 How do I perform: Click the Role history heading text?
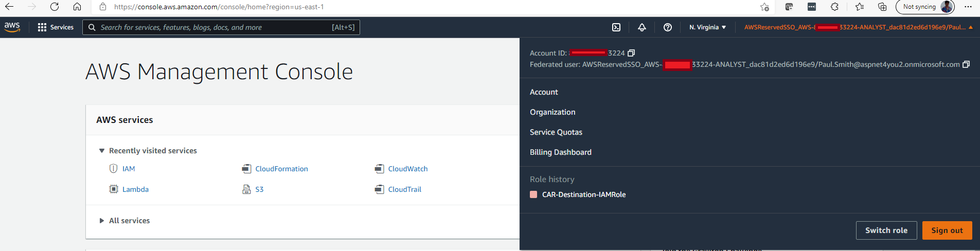point(552,179)
